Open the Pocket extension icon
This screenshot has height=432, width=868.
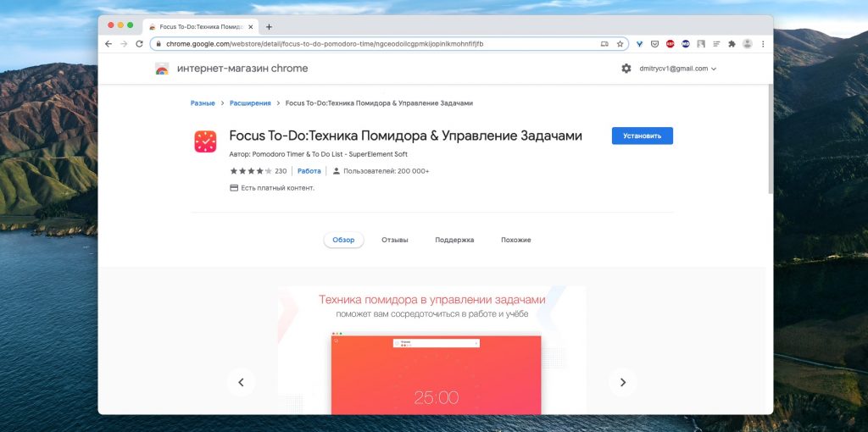[654, 44]
